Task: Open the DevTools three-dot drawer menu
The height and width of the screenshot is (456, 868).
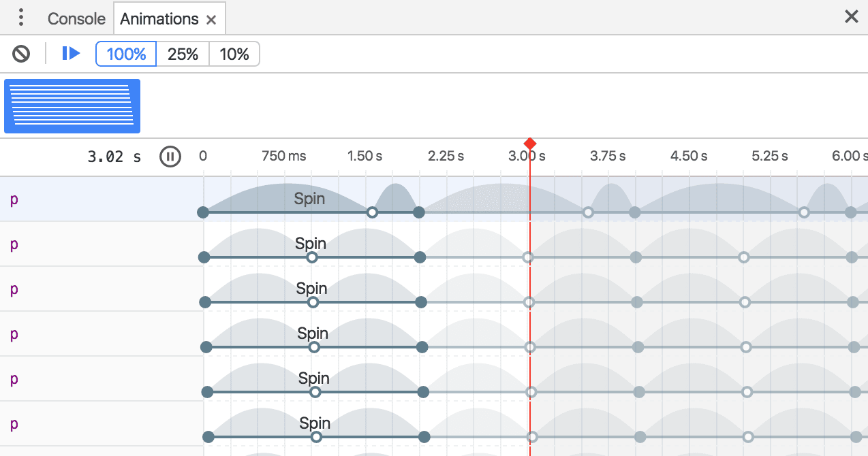Action: (x=21, y=17)
